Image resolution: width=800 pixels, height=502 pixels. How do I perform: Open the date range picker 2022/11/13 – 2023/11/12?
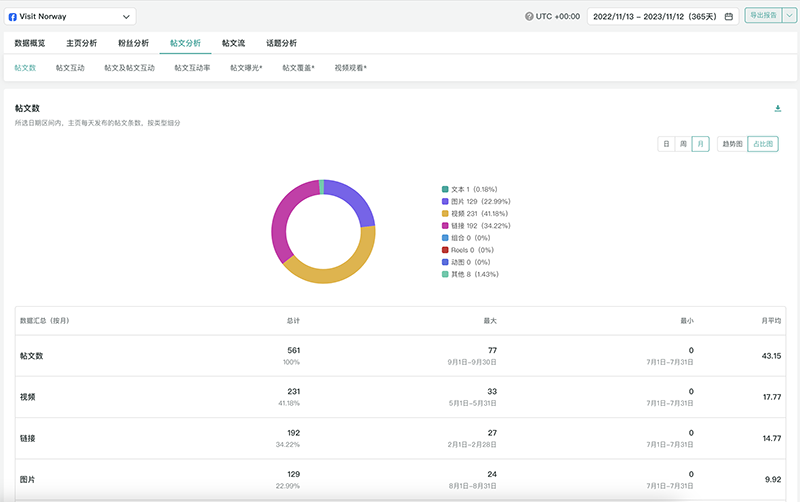660,17
